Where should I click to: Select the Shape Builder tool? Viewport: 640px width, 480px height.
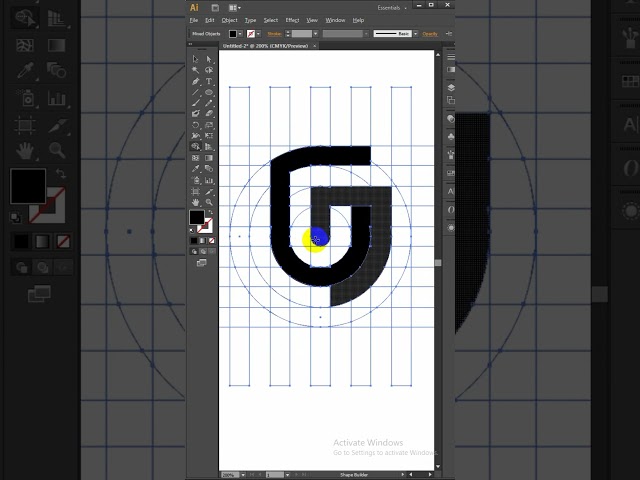pos(196,147)
